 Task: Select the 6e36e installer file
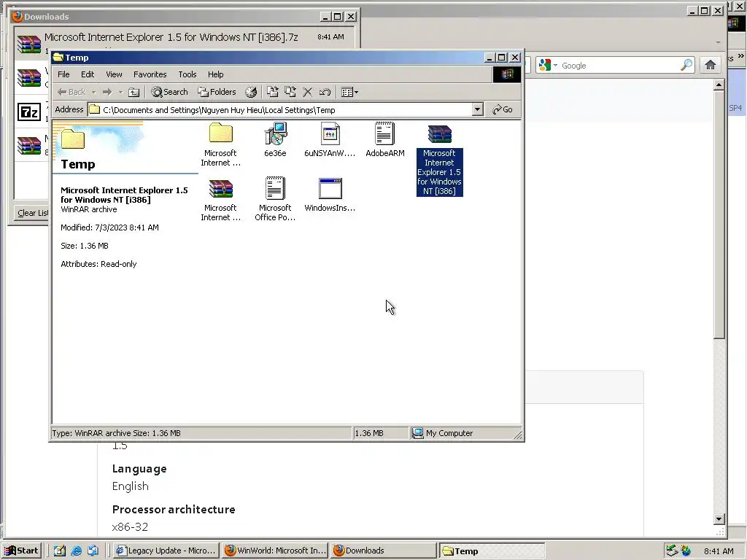[275, 139]
